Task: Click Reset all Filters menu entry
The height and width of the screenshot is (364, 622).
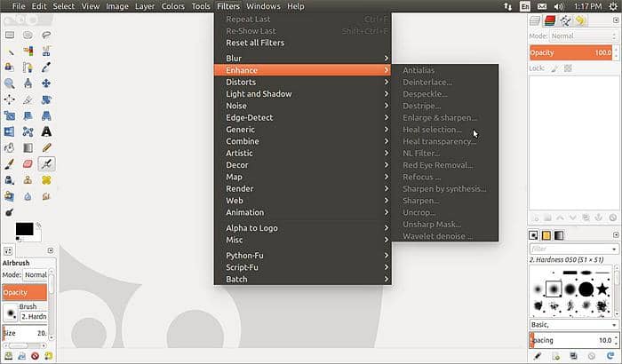Action: pyautogui.click(x=255, y=43)
